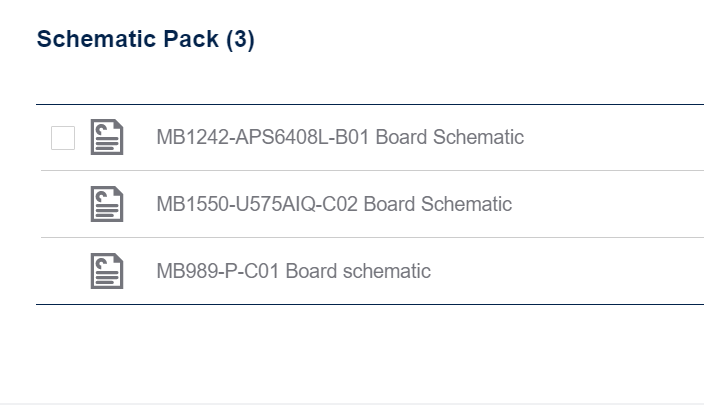Check the box in the first schematic row
704x405 pixels.
pos(63,138)
